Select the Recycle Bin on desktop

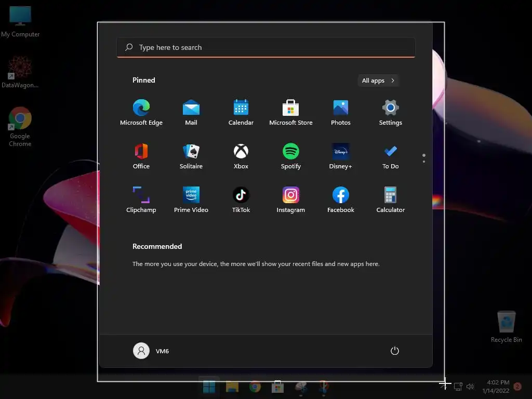point(506,327)
